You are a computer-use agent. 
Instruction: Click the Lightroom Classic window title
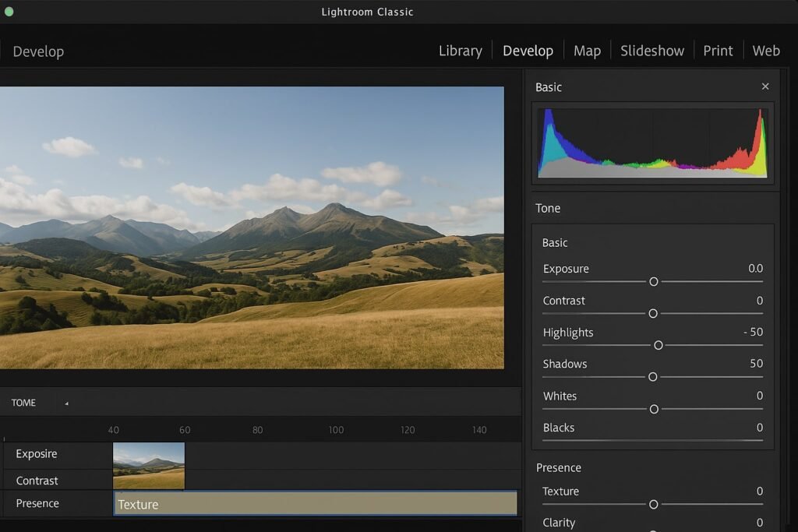368,12
